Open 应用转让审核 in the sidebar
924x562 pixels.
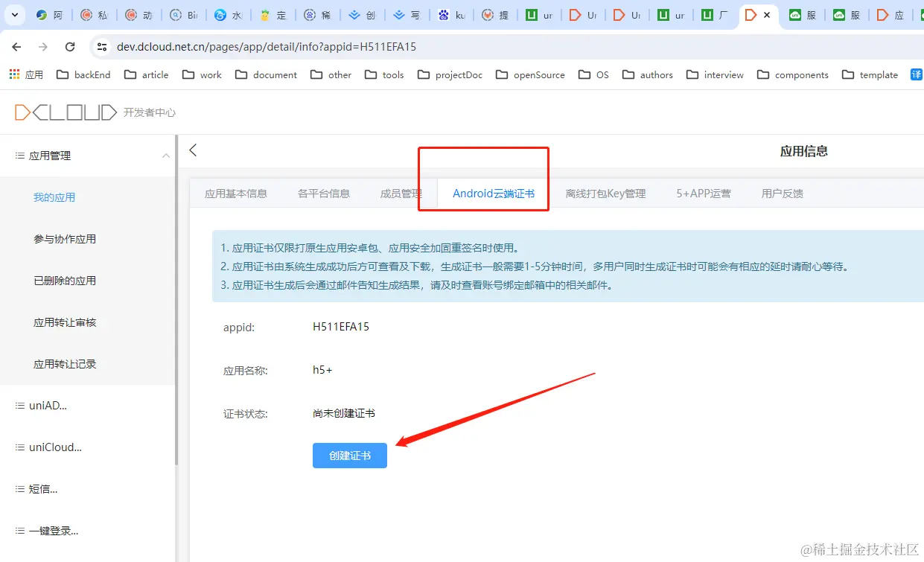tap(65, 322)
